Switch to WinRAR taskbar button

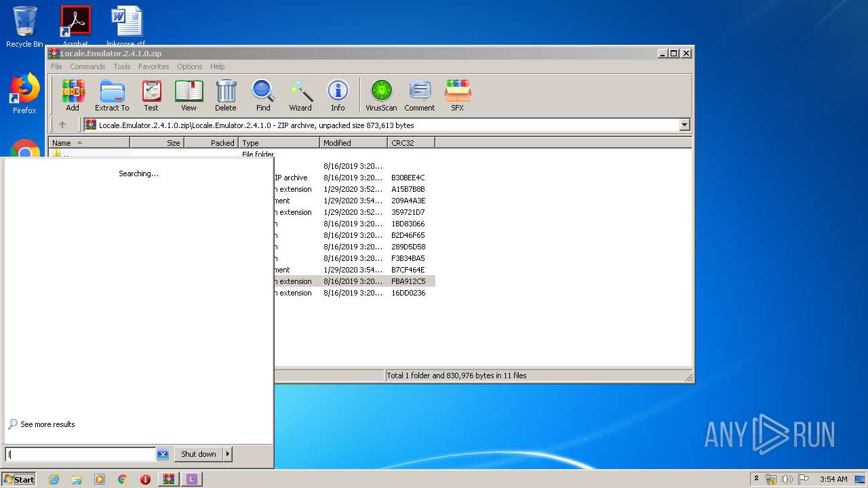[169, 479]
